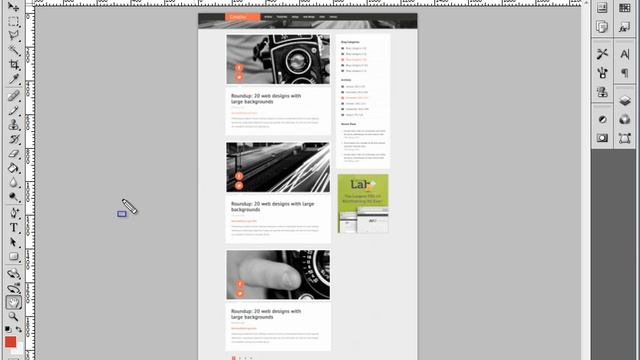Screen dimensions: 640x360
Task: Reset to default foreground and background colors
Action: 8,329
